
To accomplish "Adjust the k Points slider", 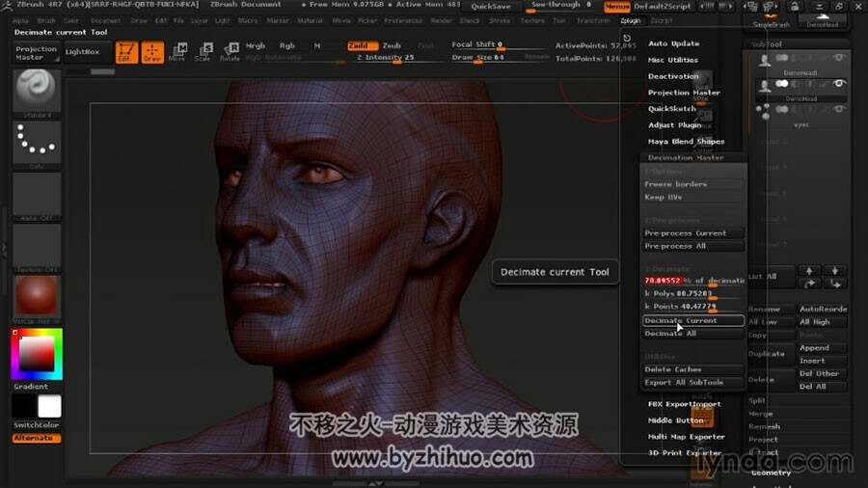I will pos(693,307).
